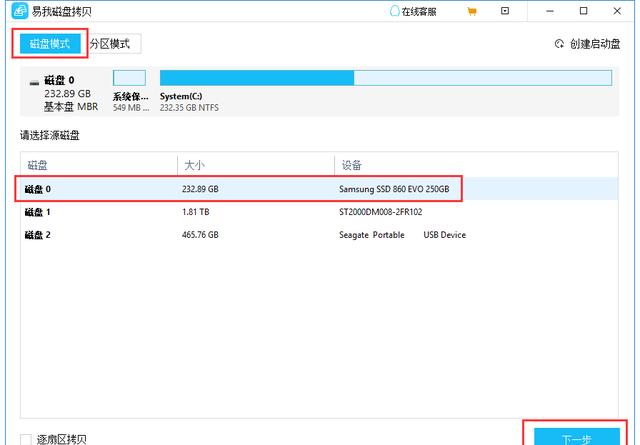This screenshot has width=640, height=445.
Task: Minimize the window
Action: pos(549,11)
